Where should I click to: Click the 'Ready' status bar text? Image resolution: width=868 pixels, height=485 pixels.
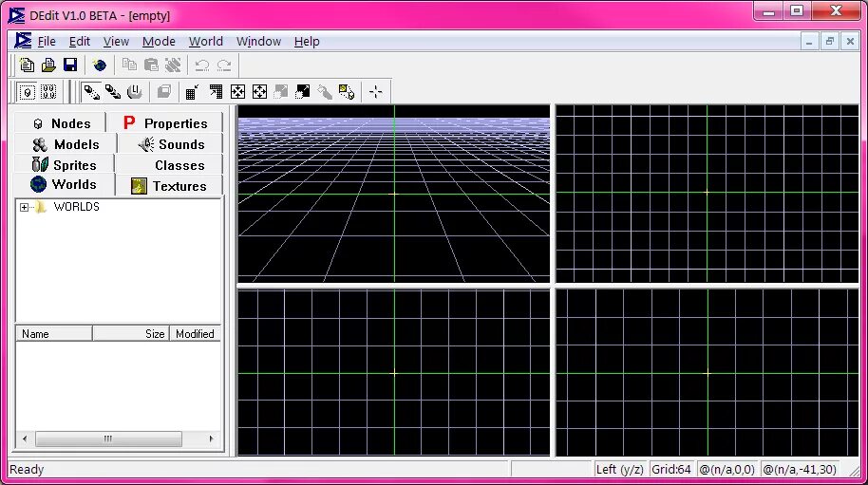(x=27, y=470)
